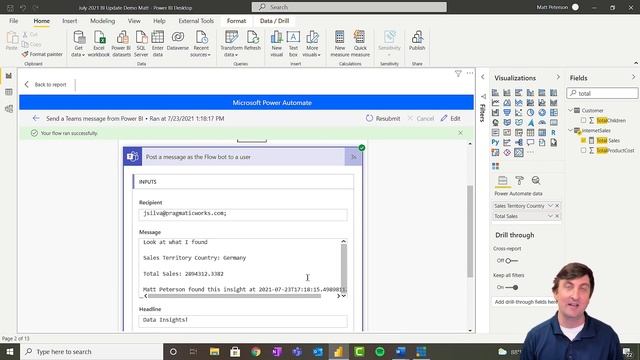Select the Stacked column chart visual
The image size is (640, 360).
point(507,93)
